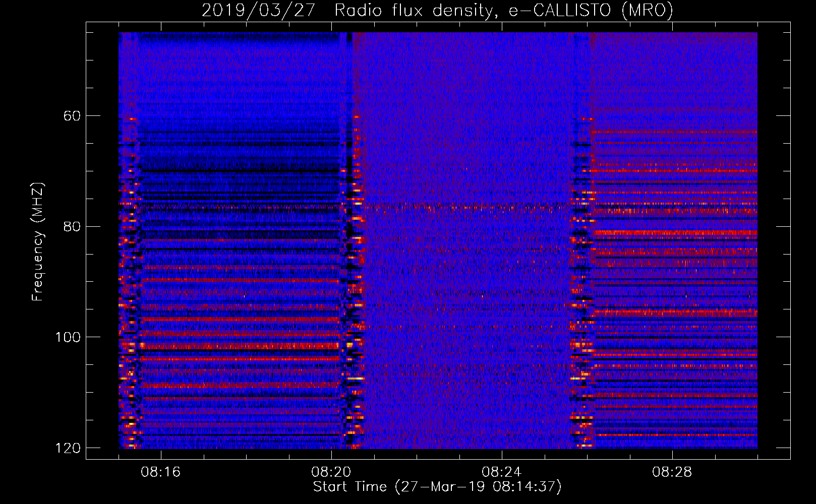Click the 120 frequency tick label
The width and height of the screenshot is (816, 504).
pyautogui.click(x=68, y=448)
